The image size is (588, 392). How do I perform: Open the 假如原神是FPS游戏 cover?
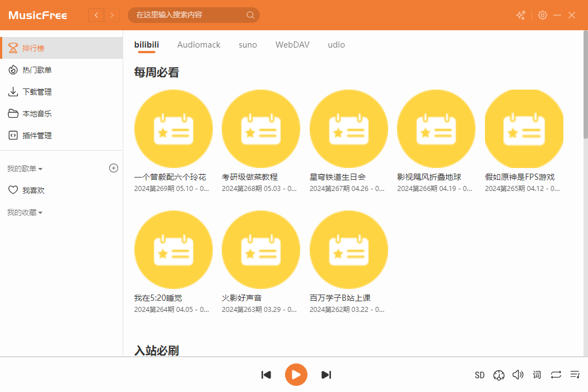(x=524, y=129)
